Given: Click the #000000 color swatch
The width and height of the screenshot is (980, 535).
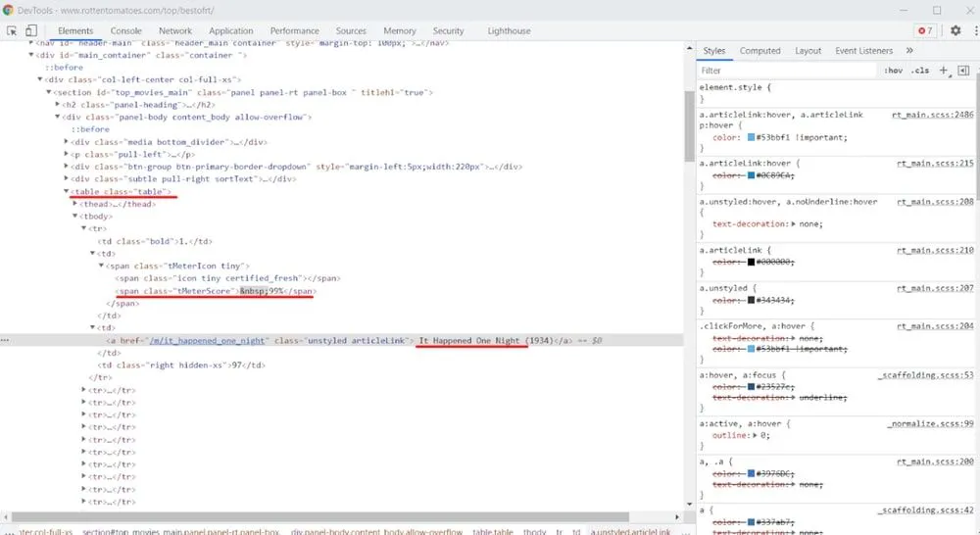Looking at the screenshot, I should pos(751,262).
